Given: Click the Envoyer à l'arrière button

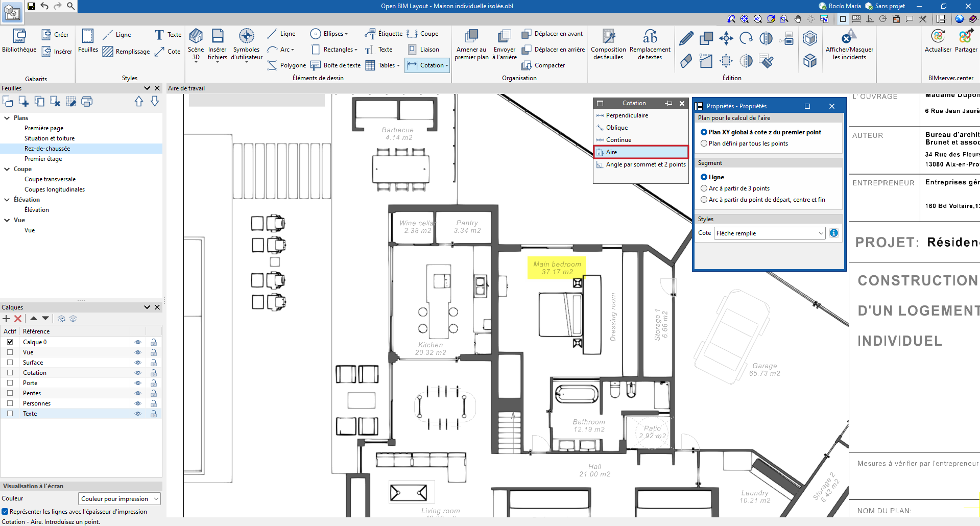Looking at the screenshot, I should point(505,45).
